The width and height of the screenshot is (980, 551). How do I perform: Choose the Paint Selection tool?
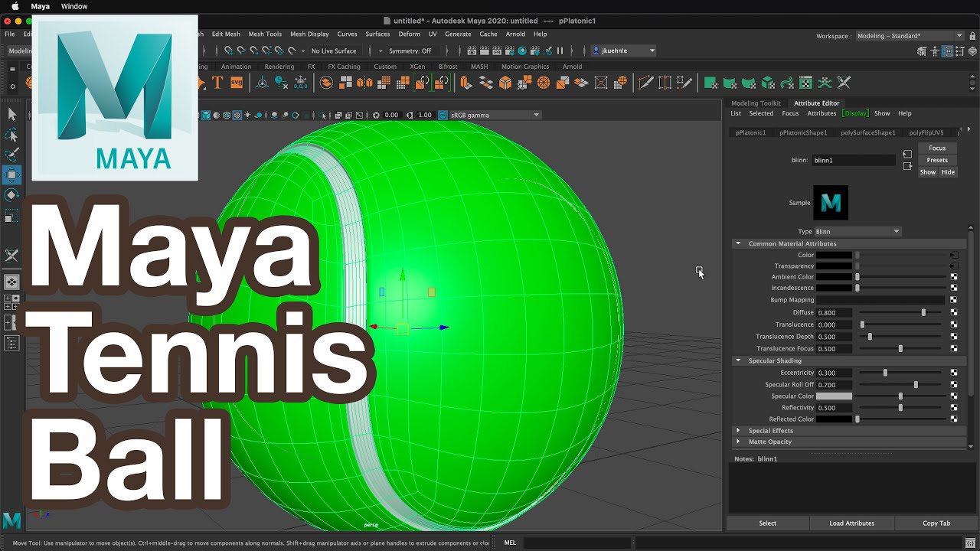coord(11,155)
